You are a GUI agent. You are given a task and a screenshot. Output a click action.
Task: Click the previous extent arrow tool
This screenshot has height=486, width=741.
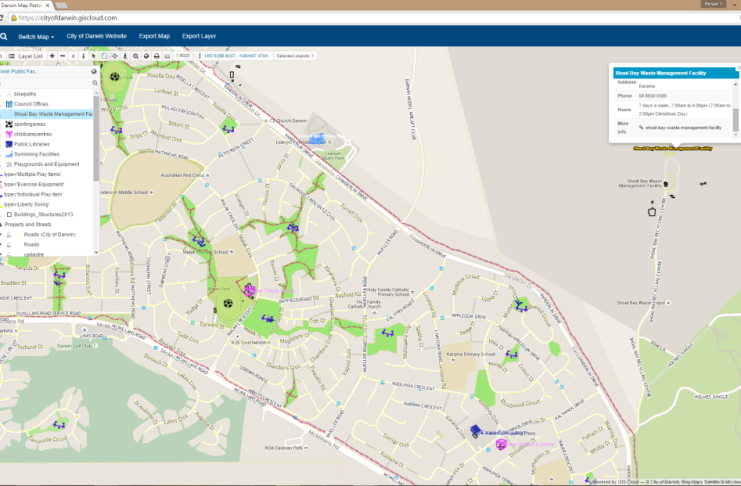point(73,56)
